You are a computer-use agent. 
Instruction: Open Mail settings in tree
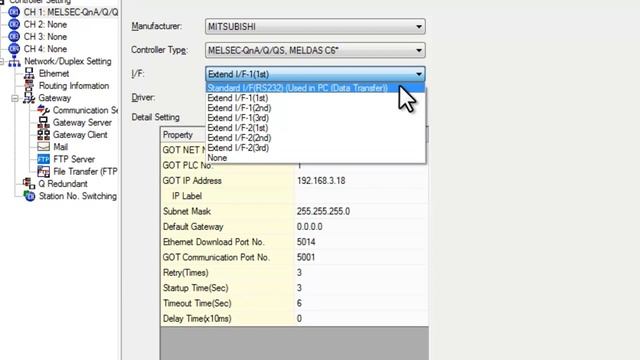tap(60, 147)
